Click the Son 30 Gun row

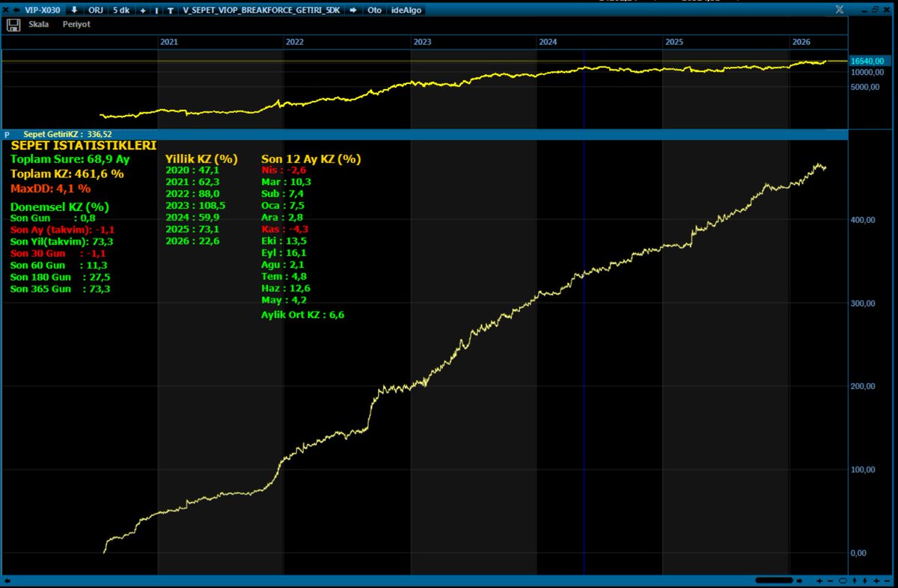[x=58, y=254]
